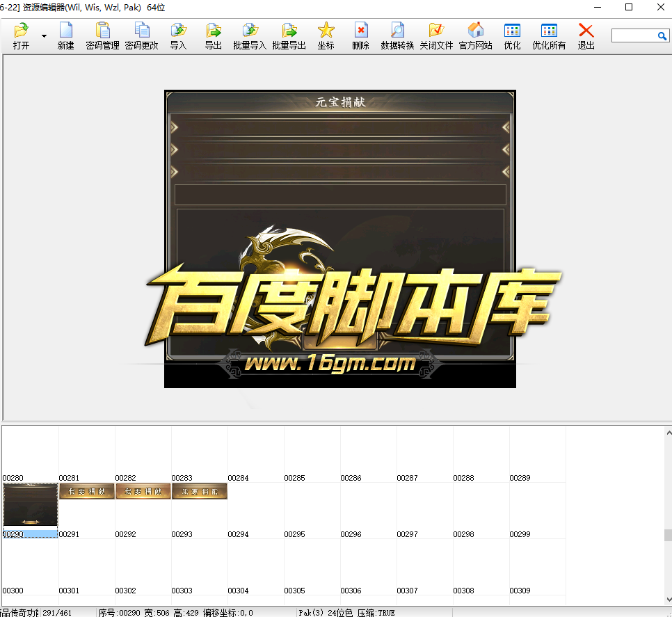Click the 批量导入 batch import icon
672x617 pixels.
pyautogui.click(x=250, y=36)
